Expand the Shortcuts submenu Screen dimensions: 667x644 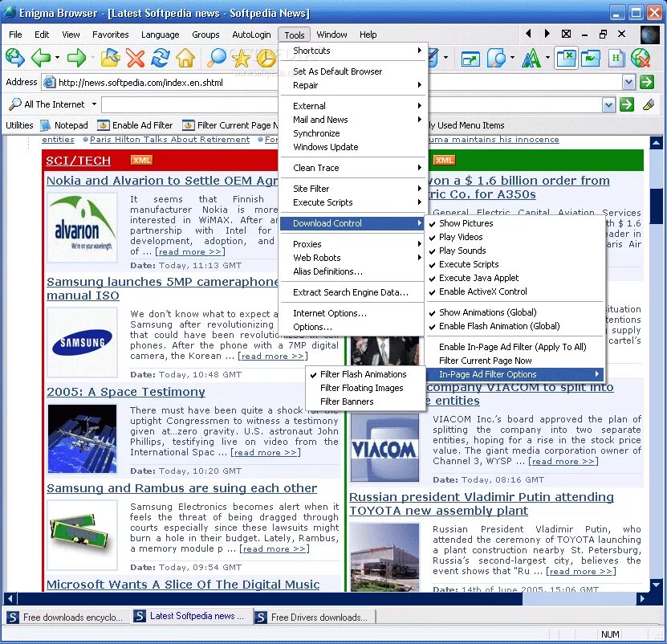tap(353, 51)
